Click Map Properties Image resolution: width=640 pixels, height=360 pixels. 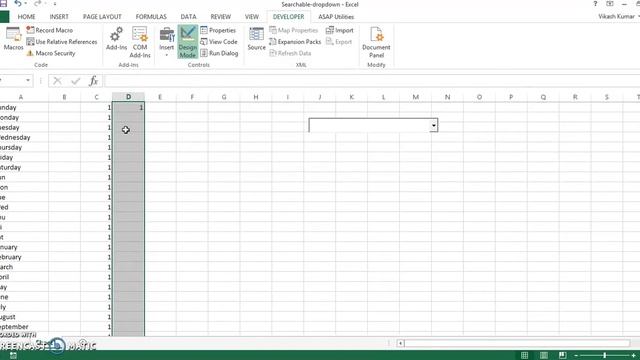coord(293,30)
